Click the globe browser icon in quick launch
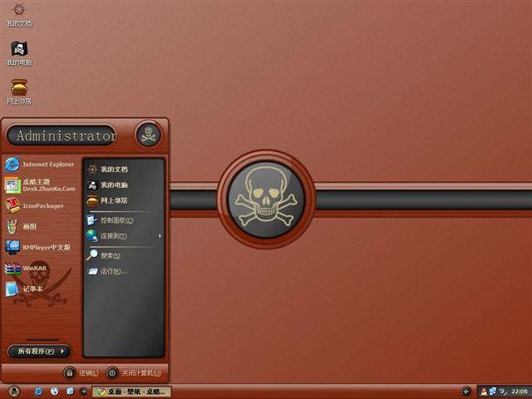The width and height of the screenshot is (532, 399). [x=54, y=392]
